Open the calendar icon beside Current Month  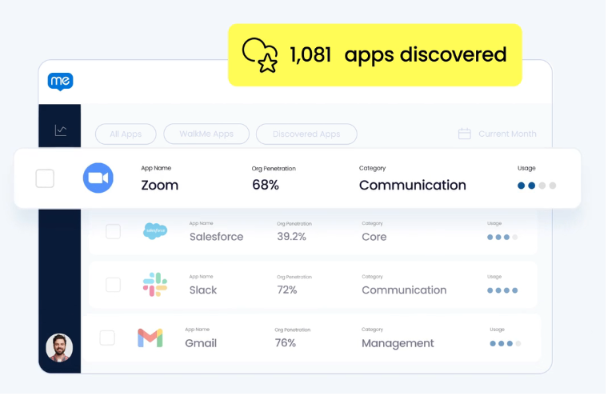[x=464, y=134]
